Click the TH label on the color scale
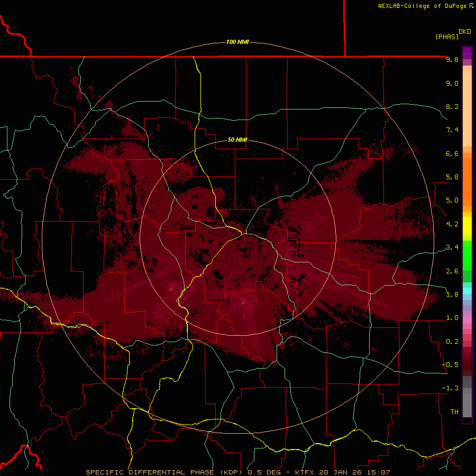Screen dimensions: 476x476 [454, 412]
